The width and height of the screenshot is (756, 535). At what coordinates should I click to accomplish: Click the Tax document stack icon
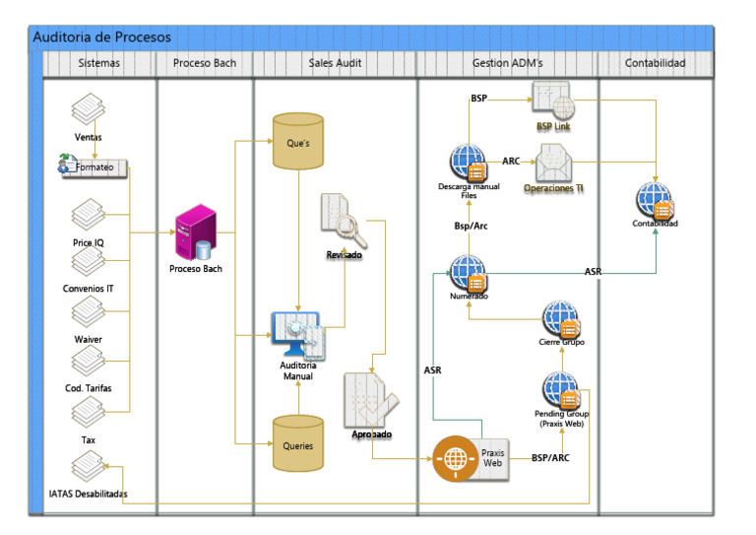tap(89, 413)
